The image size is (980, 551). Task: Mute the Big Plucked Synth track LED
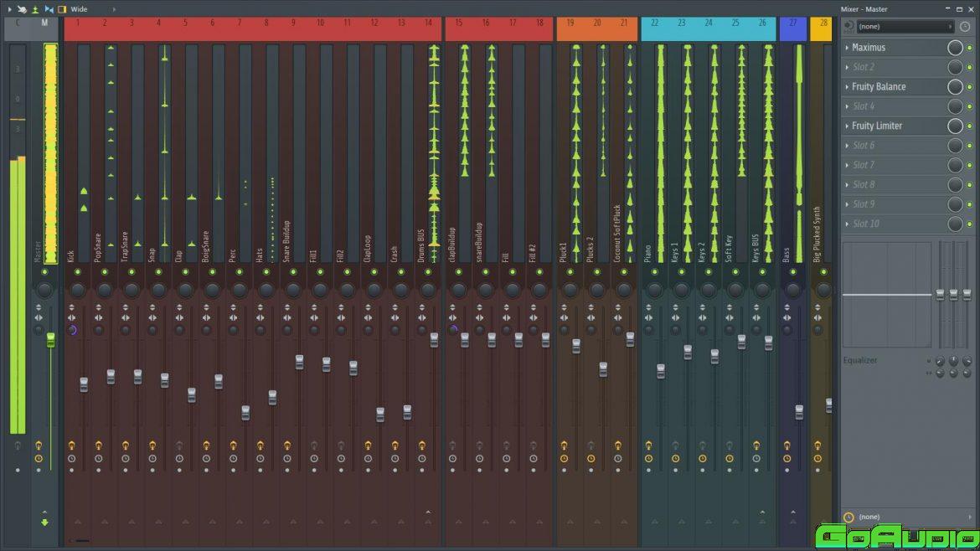pyautogui.click(x=823, y=272)
